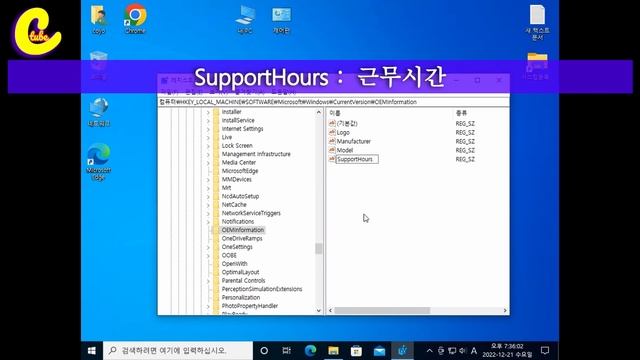The width and height of the screenshot is (640, 360).
Task: Click the Windows Start button
Action: pos(92,351)
